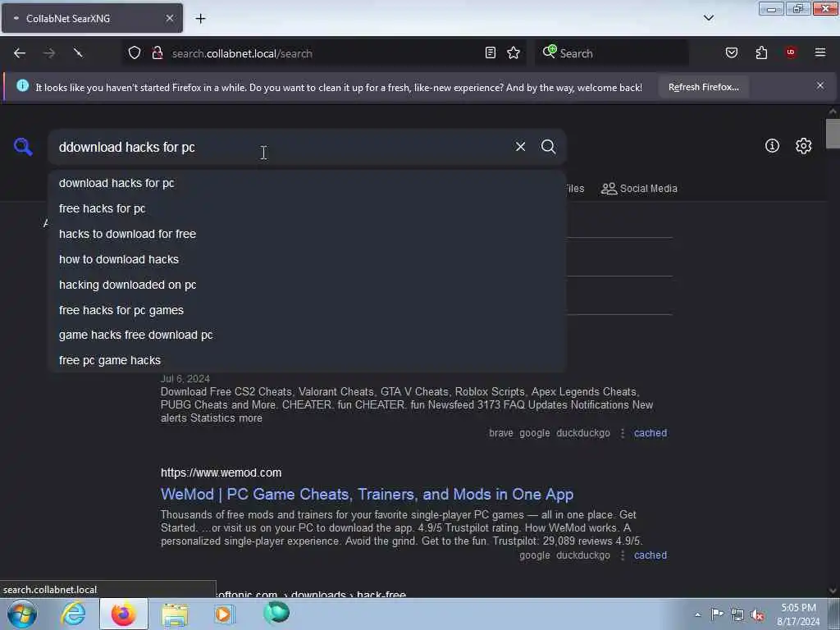Open the Extensions puzzle menu
This screenshot has width=840, height=630.
coord(761,53)
